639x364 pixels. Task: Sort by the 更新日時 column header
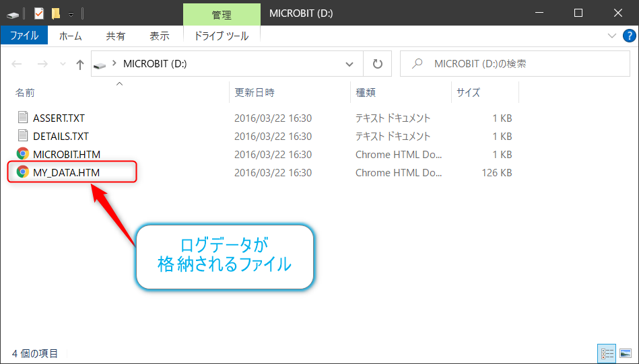pos(255,93)
